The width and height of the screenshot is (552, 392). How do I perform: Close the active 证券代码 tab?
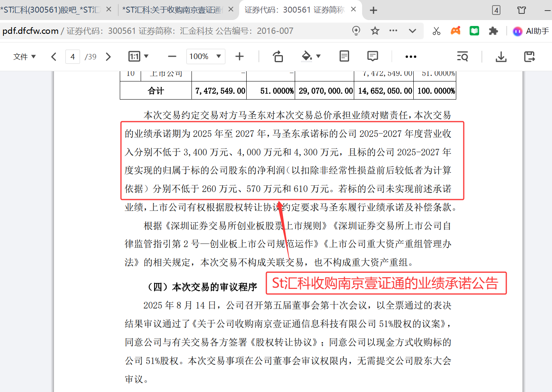[353, 9]
